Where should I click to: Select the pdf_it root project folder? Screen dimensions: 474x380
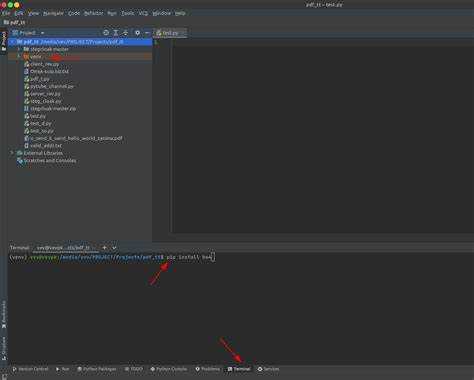pos(80,42)
